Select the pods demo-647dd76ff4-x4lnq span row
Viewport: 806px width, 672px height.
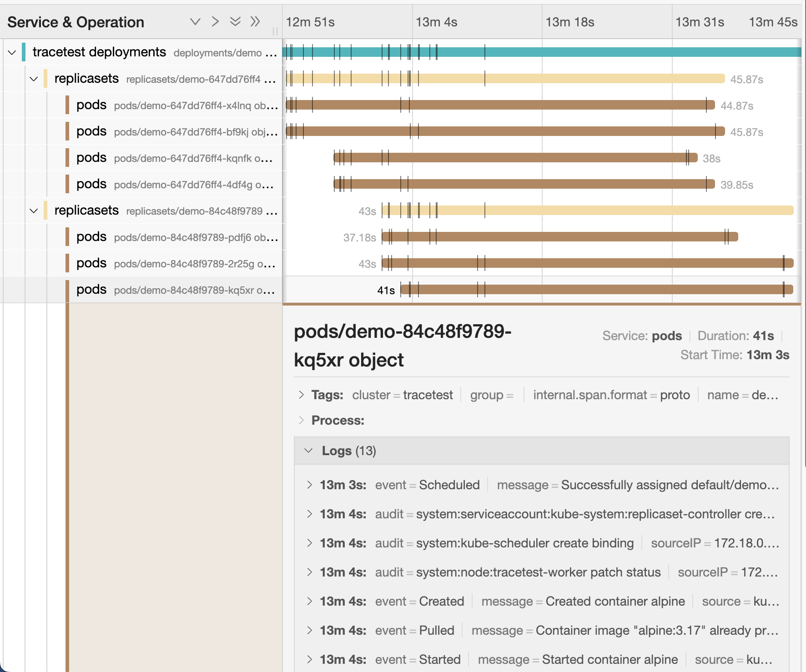point(173,105)
